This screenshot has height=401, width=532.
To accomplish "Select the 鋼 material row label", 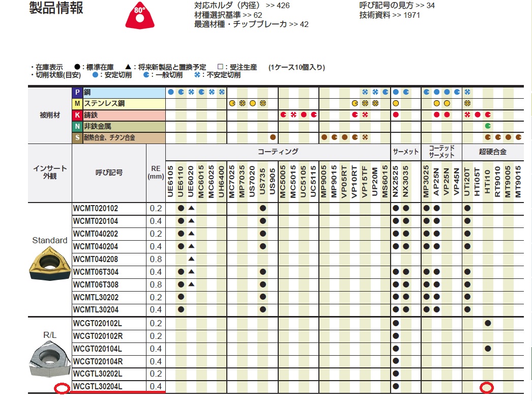I will click(x=124, y=92).
